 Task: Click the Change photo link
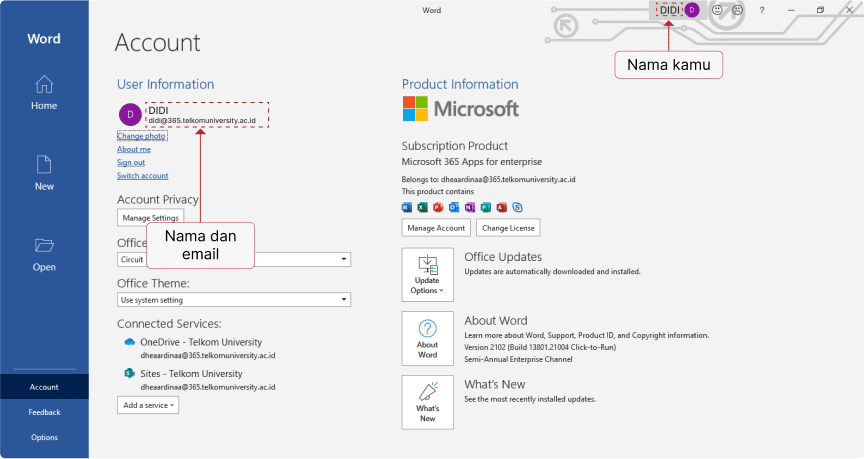[x=141, y=136]
